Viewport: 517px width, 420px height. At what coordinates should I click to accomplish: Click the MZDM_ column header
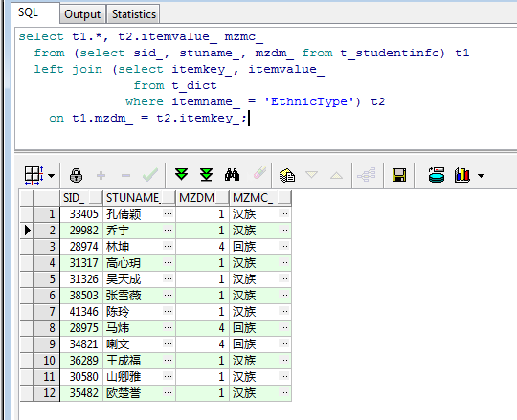(x=202, y=198)
